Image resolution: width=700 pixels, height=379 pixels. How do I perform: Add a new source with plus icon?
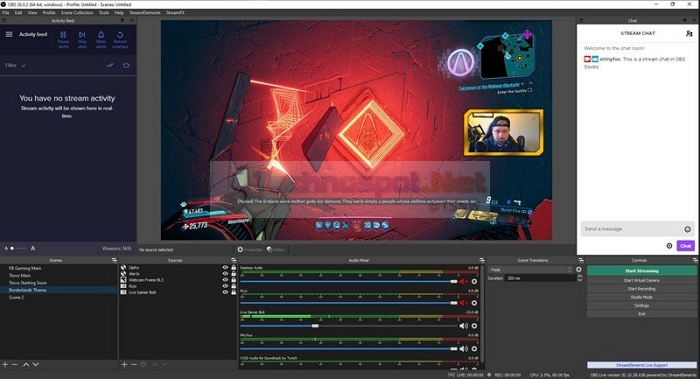pos(124,365)
